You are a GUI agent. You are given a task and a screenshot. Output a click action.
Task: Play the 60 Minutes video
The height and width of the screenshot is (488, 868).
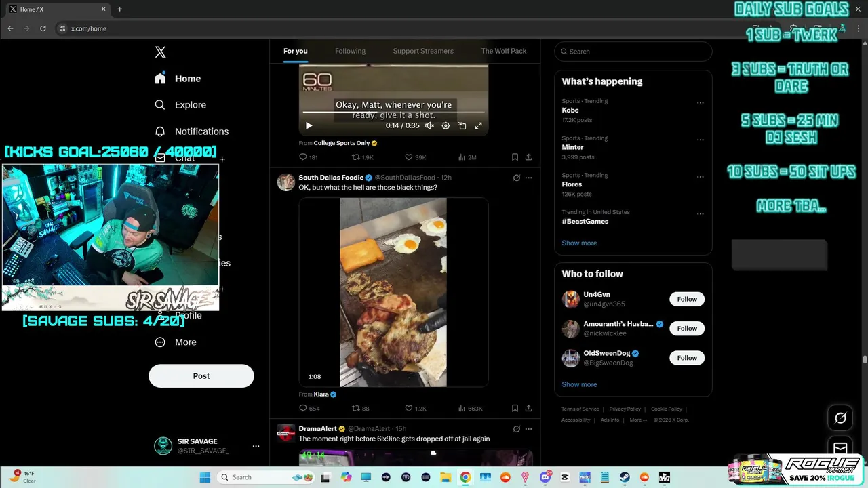tap(309, 125)
